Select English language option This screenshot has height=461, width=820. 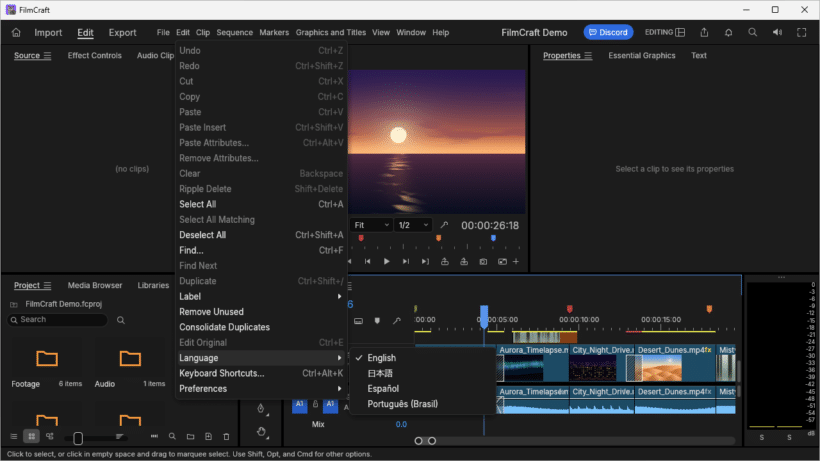click(423, 358)
